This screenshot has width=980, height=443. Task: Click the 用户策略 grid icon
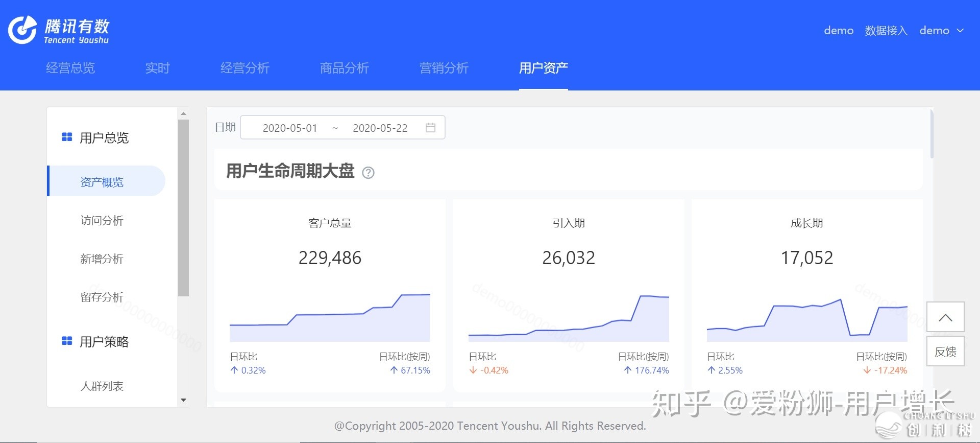pos(67,341)
